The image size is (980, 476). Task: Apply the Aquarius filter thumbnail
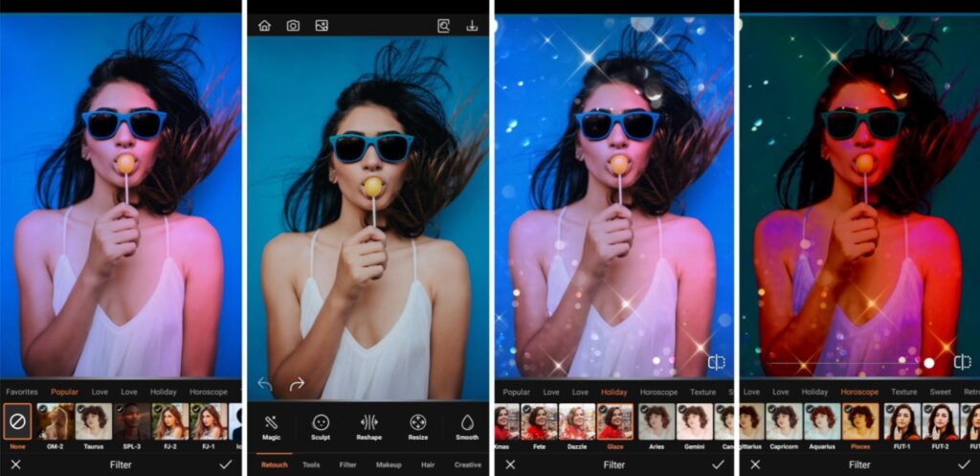click(x=822, y=421)
